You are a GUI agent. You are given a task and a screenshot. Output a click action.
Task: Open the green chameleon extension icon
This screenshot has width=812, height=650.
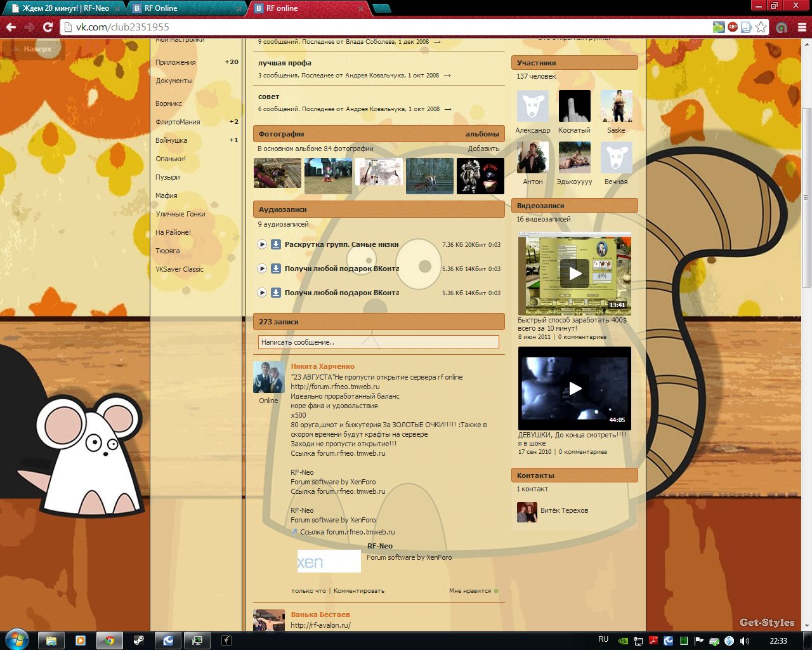(718, 27)
